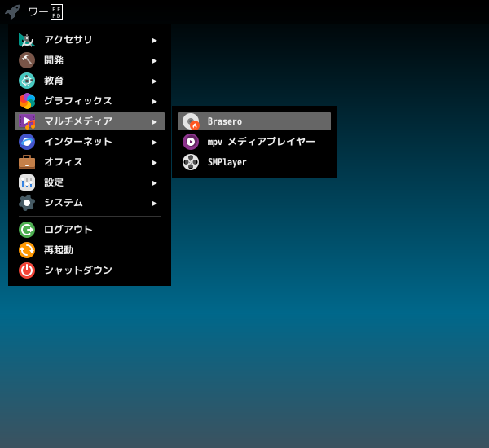Screen dimensions: 489x448
Task: Click the Brasero disc burner icon
Action: tap(191, 121)
